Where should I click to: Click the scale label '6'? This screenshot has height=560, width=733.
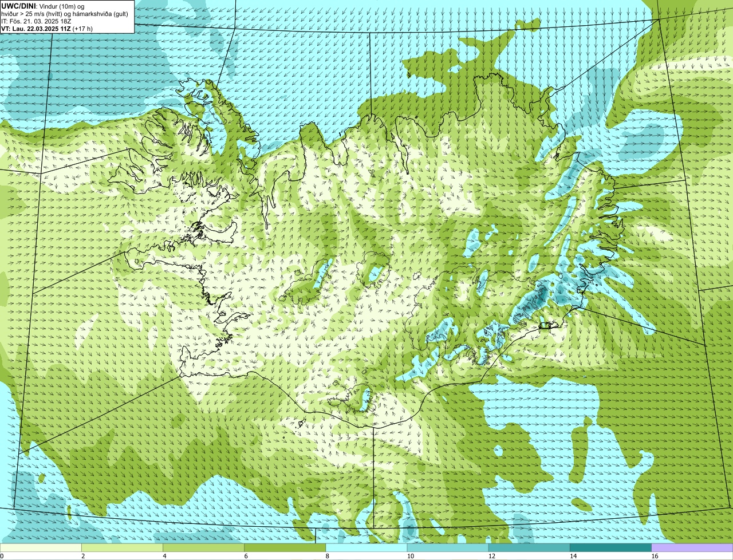pos(246,556)
